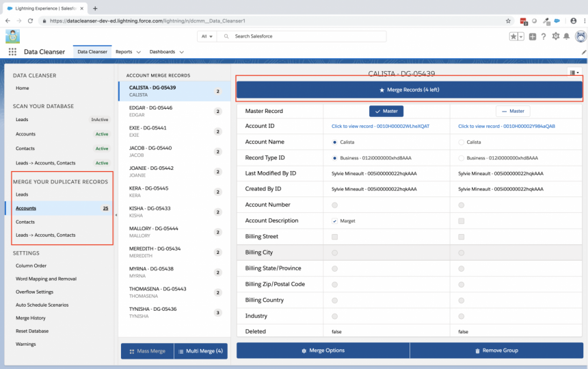Select the EDGAR - DG-05446 merge group
Viewport: 588px width, 369px height.
(174, 111)
